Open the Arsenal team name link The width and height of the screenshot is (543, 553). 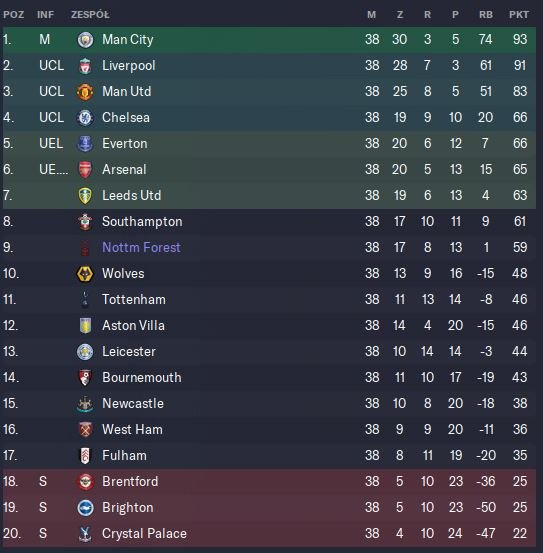pos(124,170)
